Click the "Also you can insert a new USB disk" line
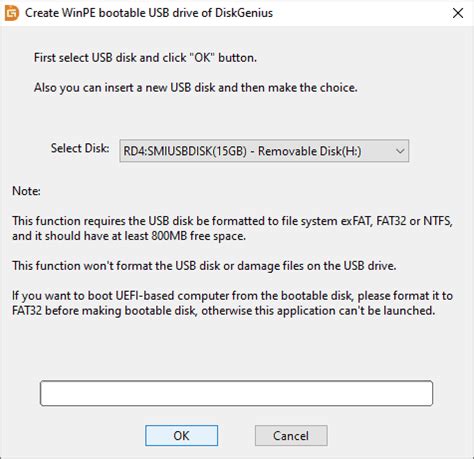The width and height of the screenshot is (474, 459). 196,88
